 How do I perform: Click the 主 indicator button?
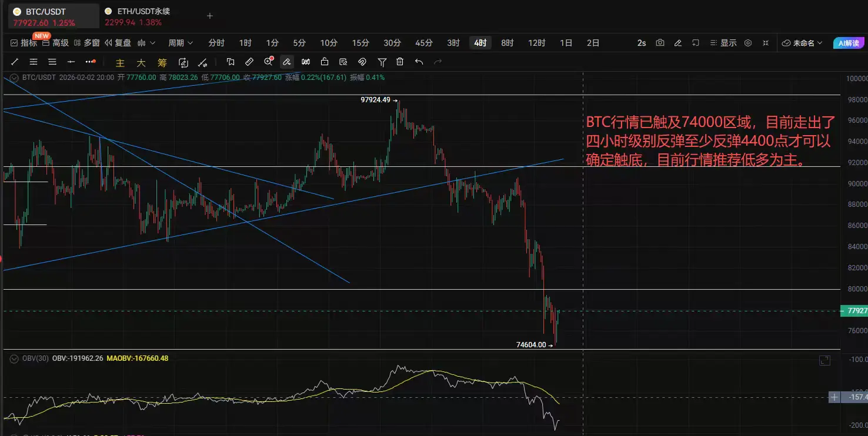tap(120, 62)
